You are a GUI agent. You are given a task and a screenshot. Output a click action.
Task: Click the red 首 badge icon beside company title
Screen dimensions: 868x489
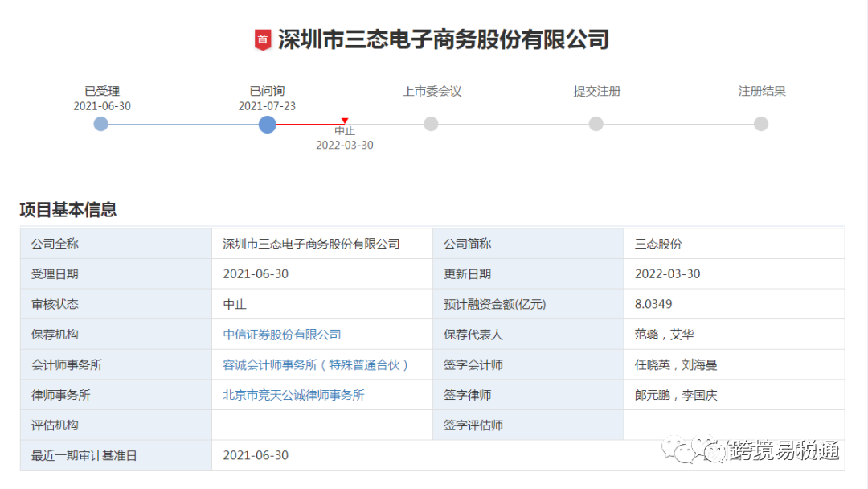(x=263, y=40)
